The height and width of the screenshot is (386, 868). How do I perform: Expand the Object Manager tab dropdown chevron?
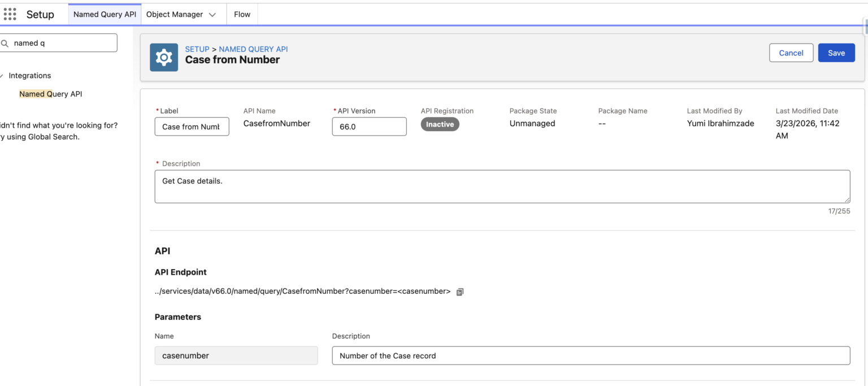pyautogui.click(x=212, y=15)
